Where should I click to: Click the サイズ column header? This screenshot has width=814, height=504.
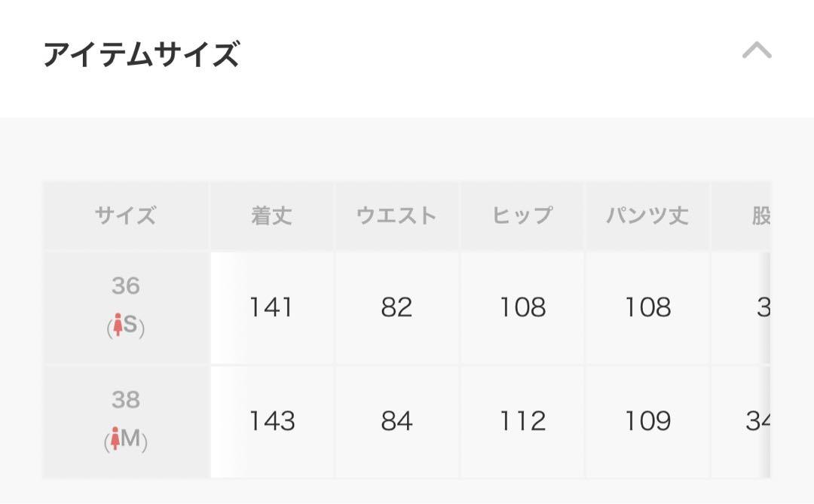coord(126,215)
